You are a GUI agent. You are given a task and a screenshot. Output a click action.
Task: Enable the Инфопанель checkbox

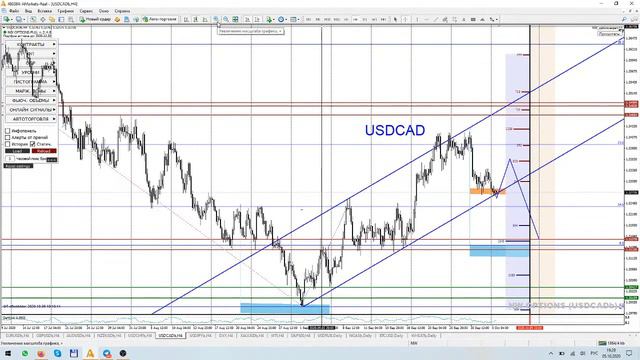(x=8, y=131)
